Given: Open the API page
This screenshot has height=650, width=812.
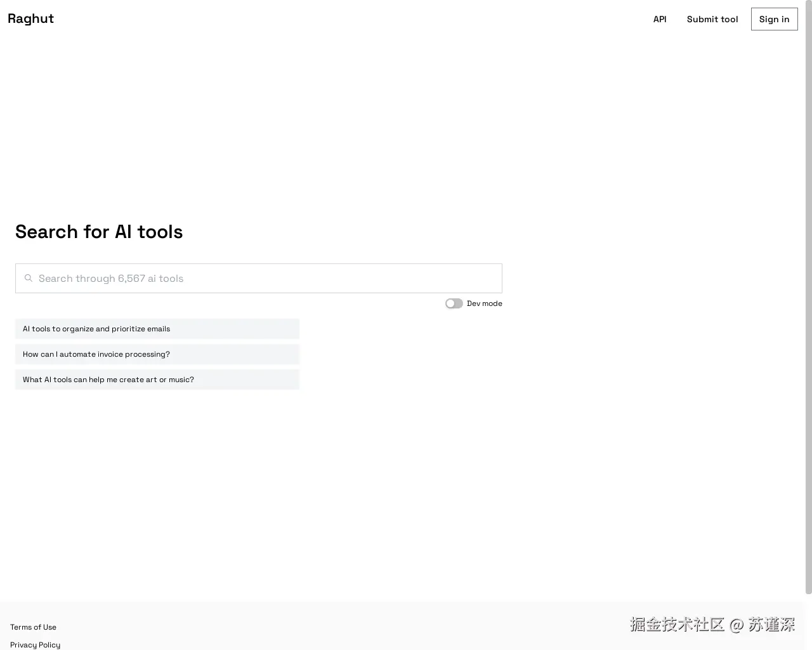Looking at the screenshot, I should pyautogui.click(x=660, y=19).
